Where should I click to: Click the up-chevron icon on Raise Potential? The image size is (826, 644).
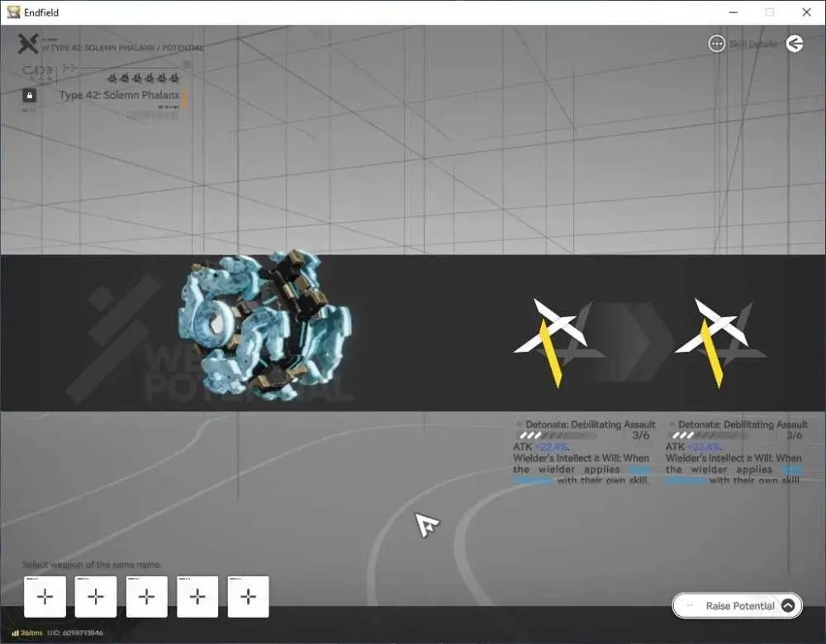tap(787, 605)
